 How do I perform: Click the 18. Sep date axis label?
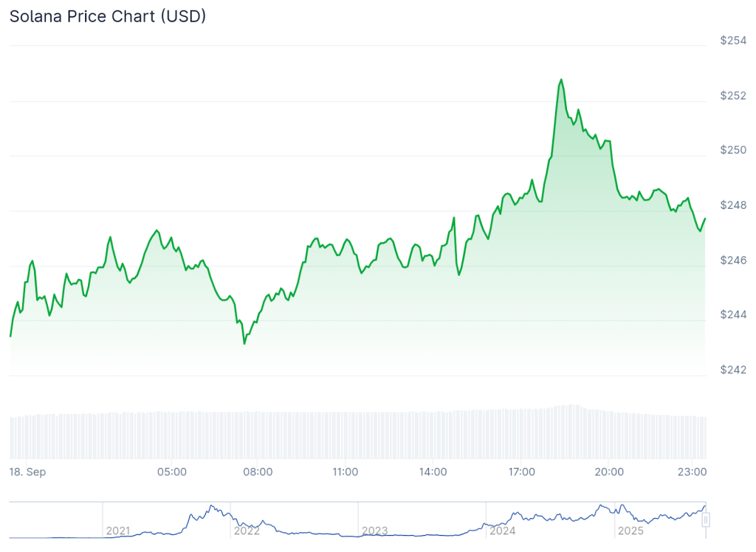[x=27, y=472]
